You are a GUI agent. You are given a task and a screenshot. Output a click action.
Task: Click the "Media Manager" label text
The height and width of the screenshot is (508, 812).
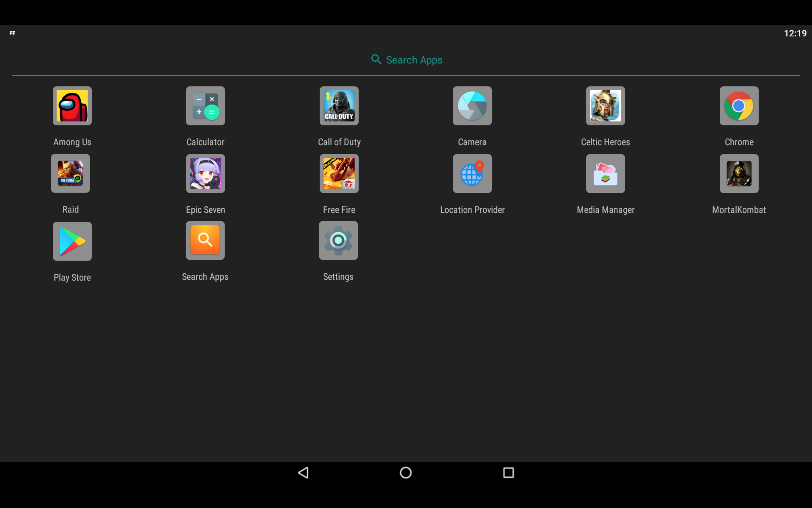click(x=606, y=210)
